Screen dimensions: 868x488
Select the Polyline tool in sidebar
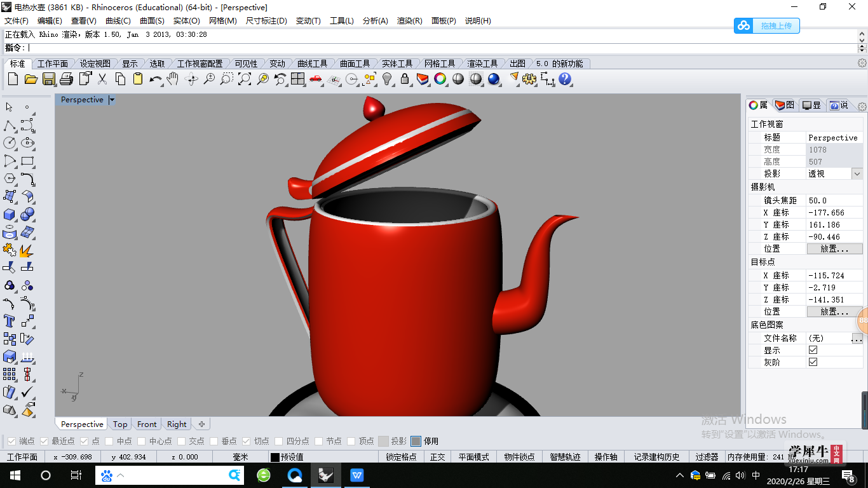click(10, 125)
